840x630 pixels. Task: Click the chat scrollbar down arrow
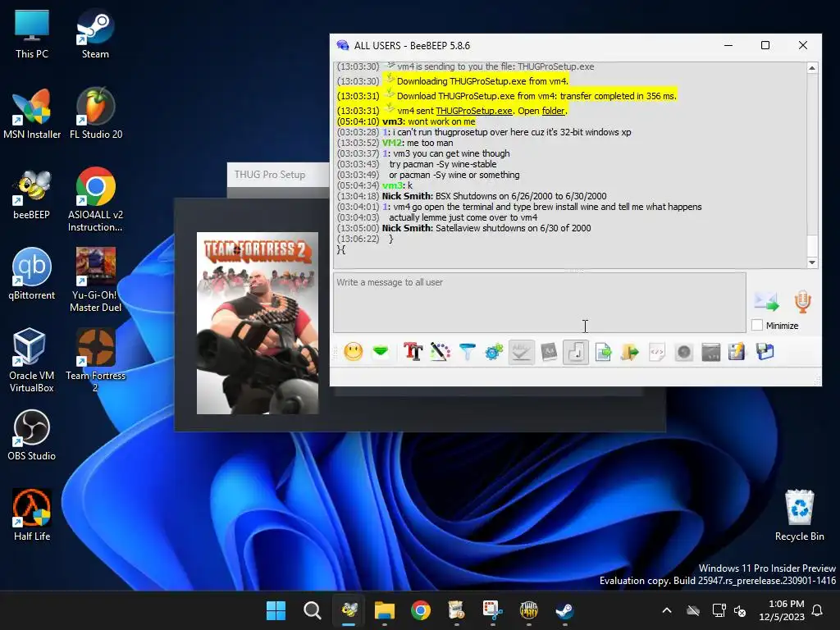tap(812, 262)
